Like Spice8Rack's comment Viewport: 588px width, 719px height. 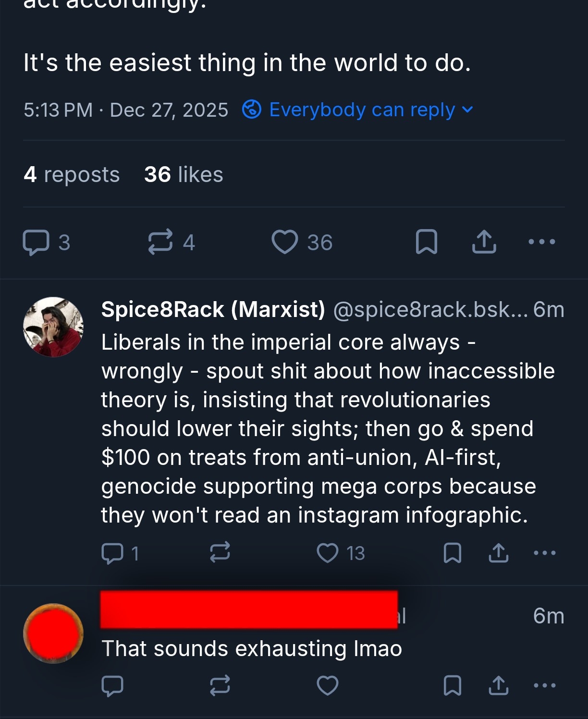[x=328, y=553]
